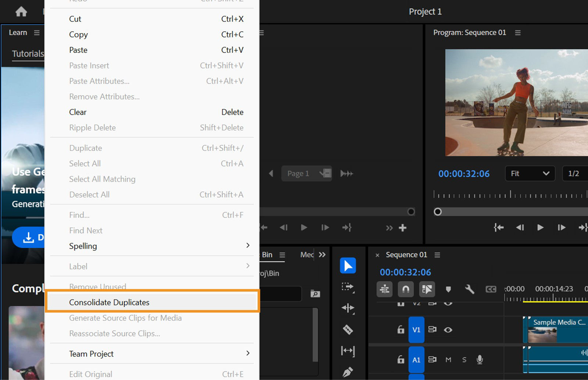Viewport: 588px width, 380px height.
Task: Toggle the V1 track output eye icon
Action: click(448, 330)
